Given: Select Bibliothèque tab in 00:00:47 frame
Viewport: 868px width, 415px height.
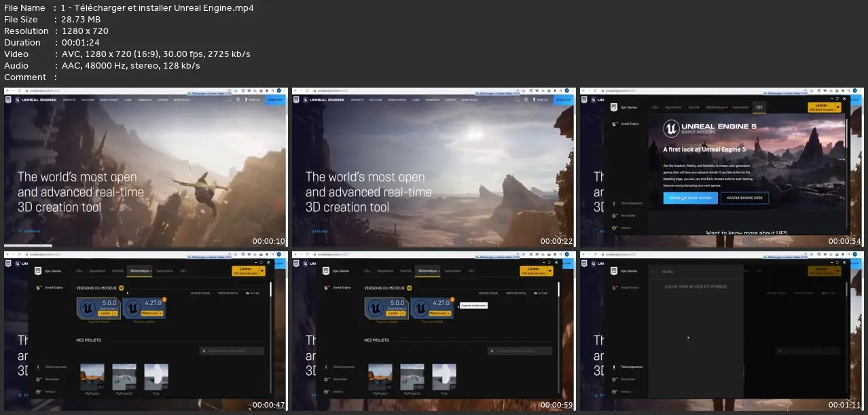Looking at the screenshot, I should click(x=139, y=271).
